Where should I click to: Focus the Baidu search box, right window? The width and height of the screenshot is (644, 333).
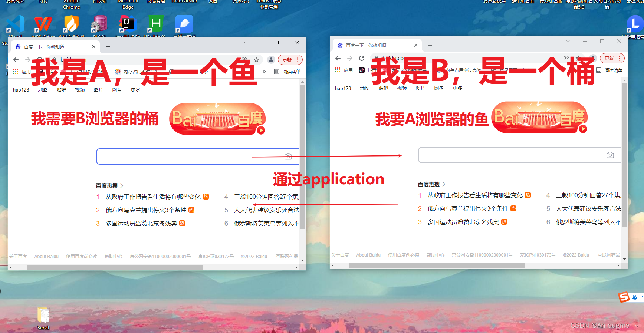(x=520, y=155)
